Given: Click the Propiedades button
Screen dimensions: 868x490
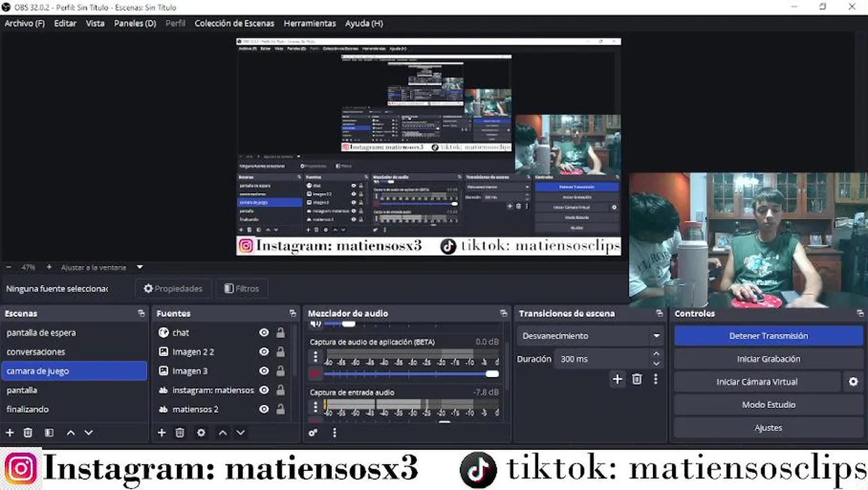Looking at the screenshot, I should point(173,289).
